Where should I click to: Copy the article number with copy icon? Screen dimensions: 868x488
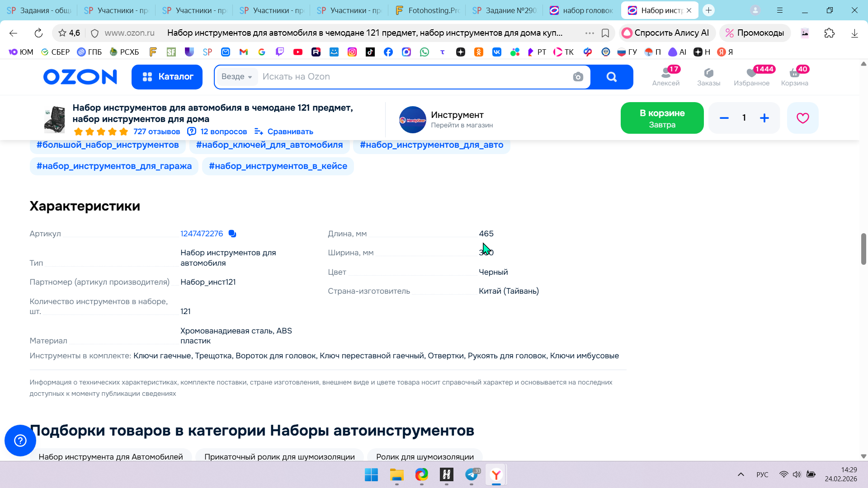pyautogui.click(x=232, y=234)
